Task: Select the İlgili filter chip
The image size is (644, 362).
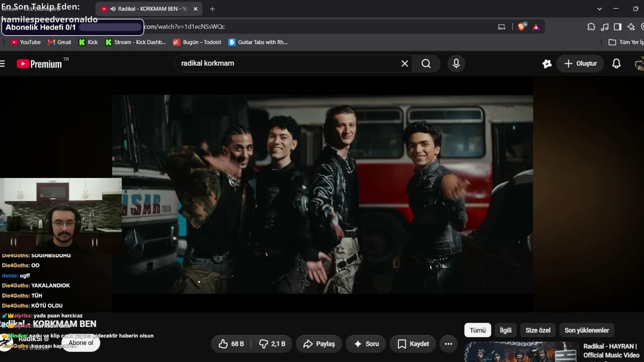Action: tap(506, 330)
